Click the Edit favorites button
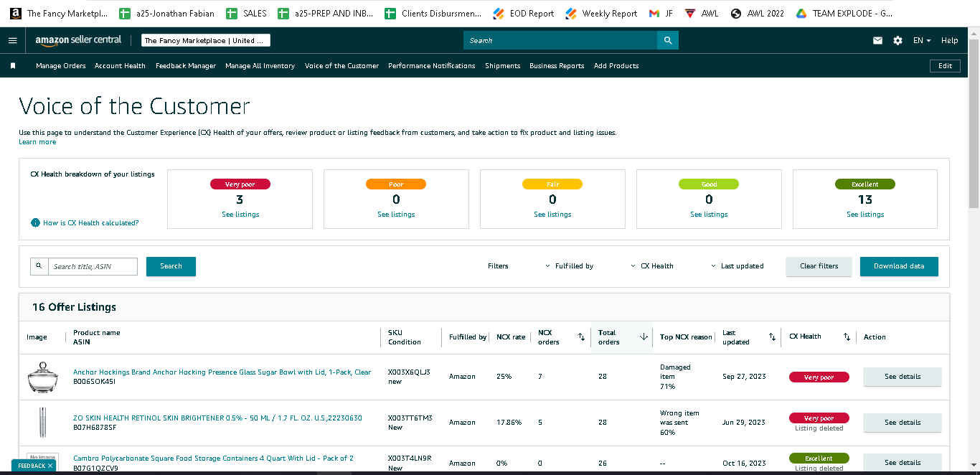 point(946,66)
